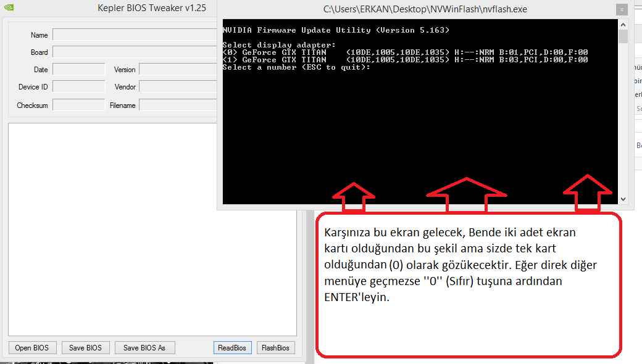Click the nvflash.exe path title bar text
The image size is (642, 364).
425,9
